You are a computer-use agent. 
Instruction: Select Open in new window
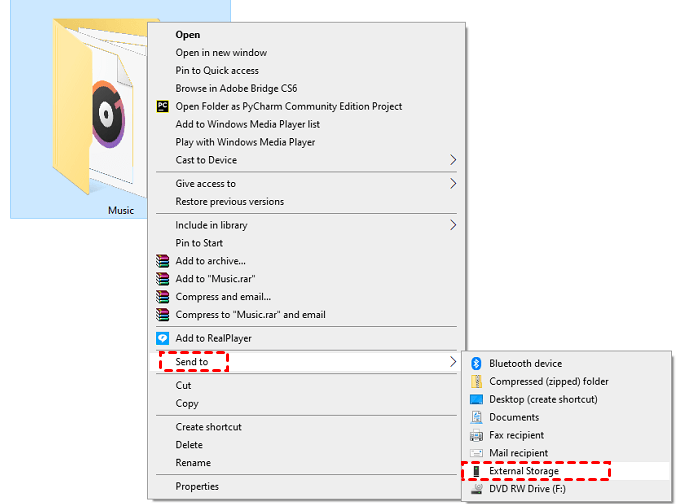coord(306,53)
